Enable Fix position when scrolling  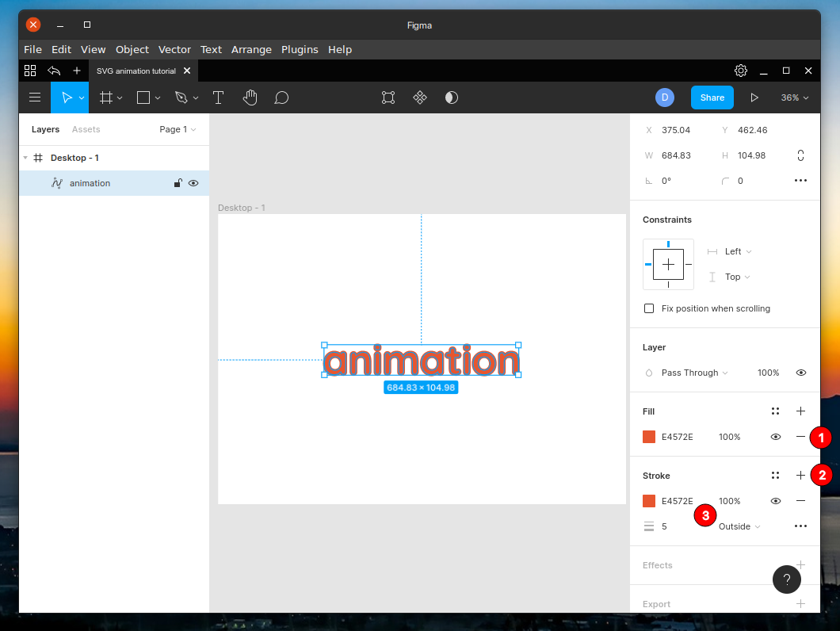pyautogui.click(x=649, y=308)
